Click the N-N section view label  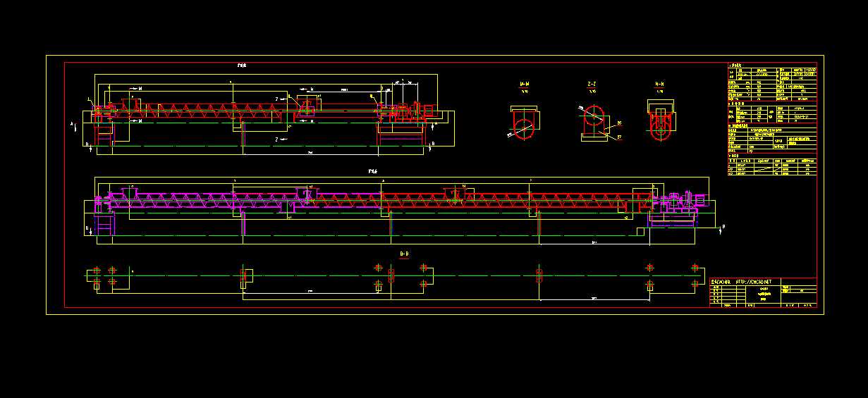661,84
